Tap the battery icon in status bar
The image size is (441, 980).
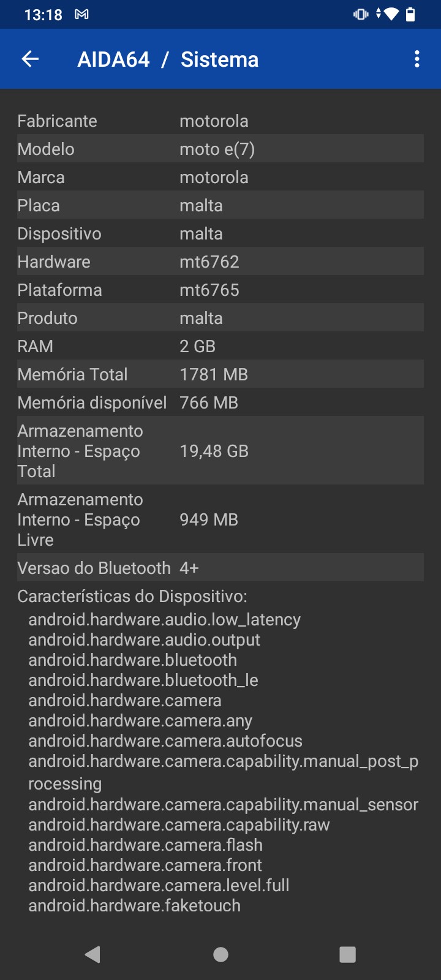click(x=411, y=14)
